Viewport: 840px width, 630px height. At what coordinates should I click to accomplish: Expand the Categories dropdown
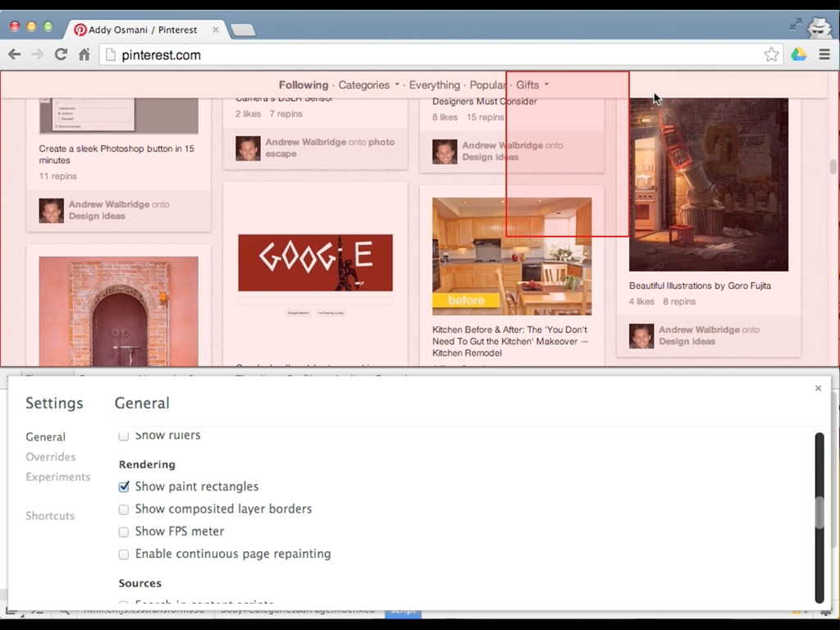point(368,85)
